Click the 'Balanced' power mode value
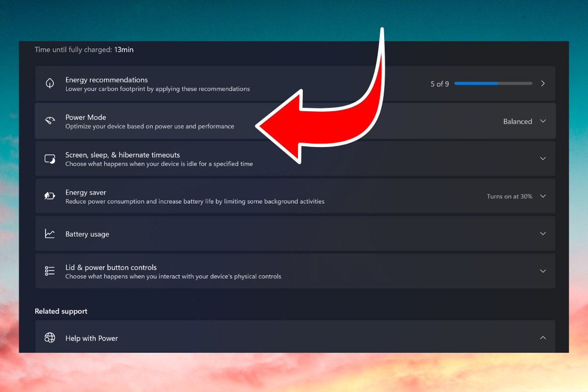588x392 pixels. [x=517, y=122]
